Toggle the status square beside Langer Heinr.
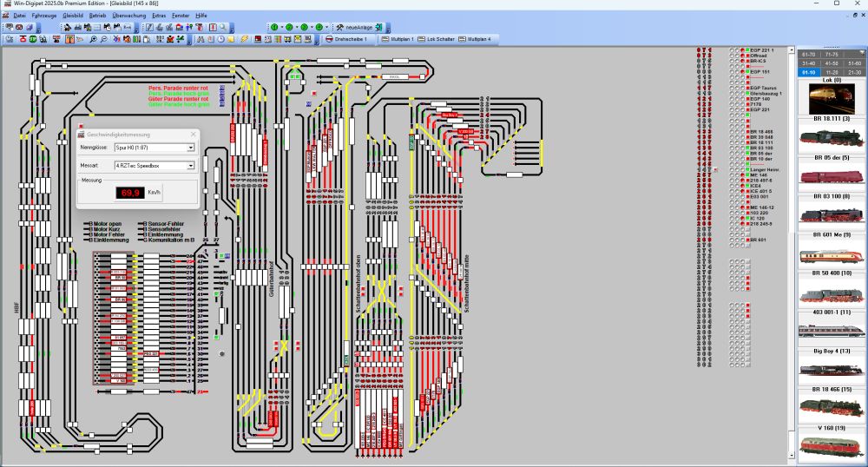This screenshot has width=868, height=467. coord(746,170)
